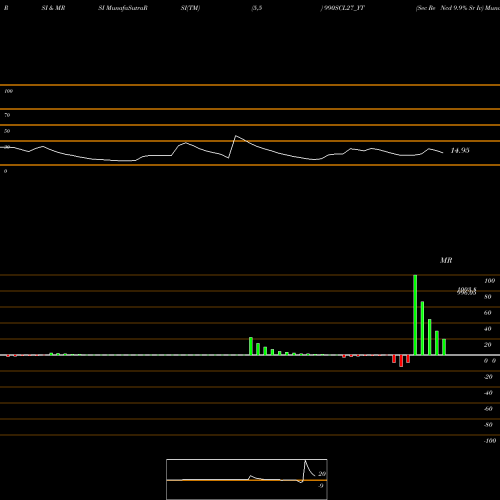Click the '-100' label on MR axis

[x=490, y=441]
